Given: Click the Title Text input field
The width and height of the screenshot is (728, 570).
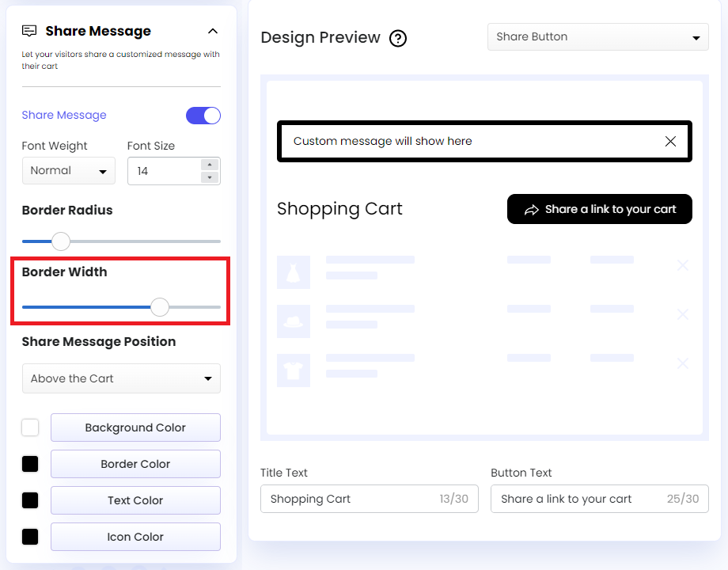Looking at the screenshot, I should point(369,499).
